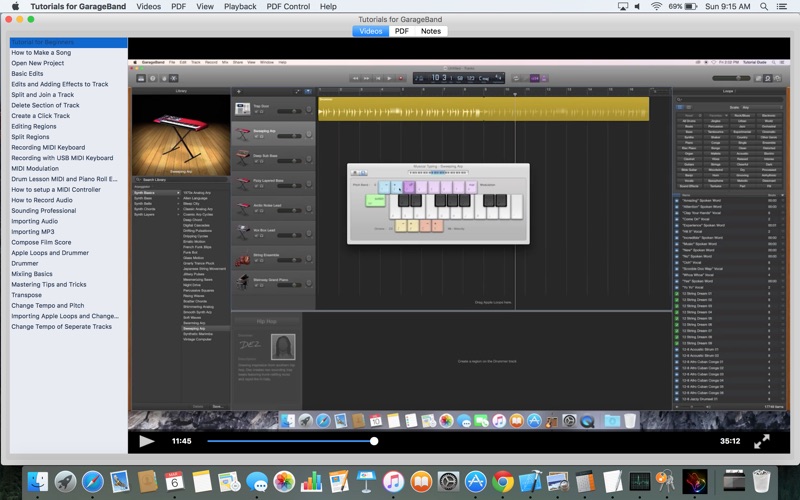This screenshot has height=500, width=800.
Task: Open Calendar in the Dock
Action: point(174,481)
